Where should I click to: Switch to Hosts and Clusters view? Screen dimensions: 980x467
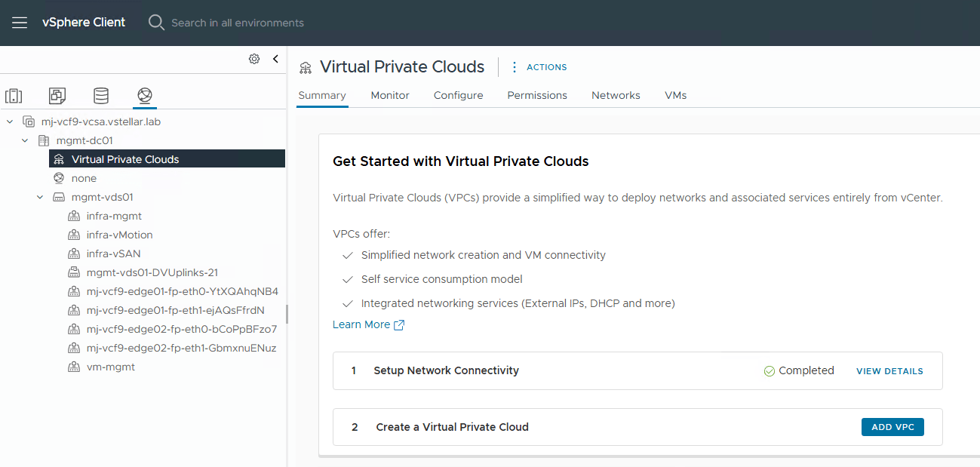(14, 96)
